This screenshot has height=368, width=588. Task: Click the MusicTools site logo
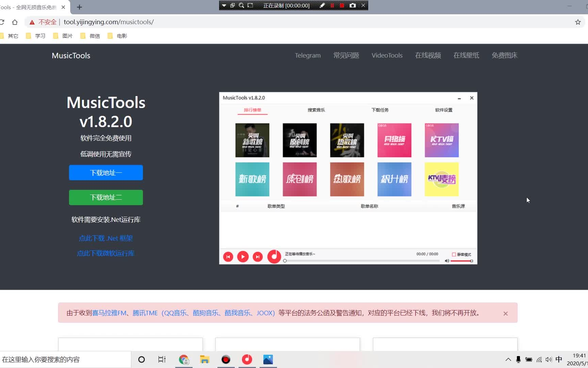pos(71,56)
